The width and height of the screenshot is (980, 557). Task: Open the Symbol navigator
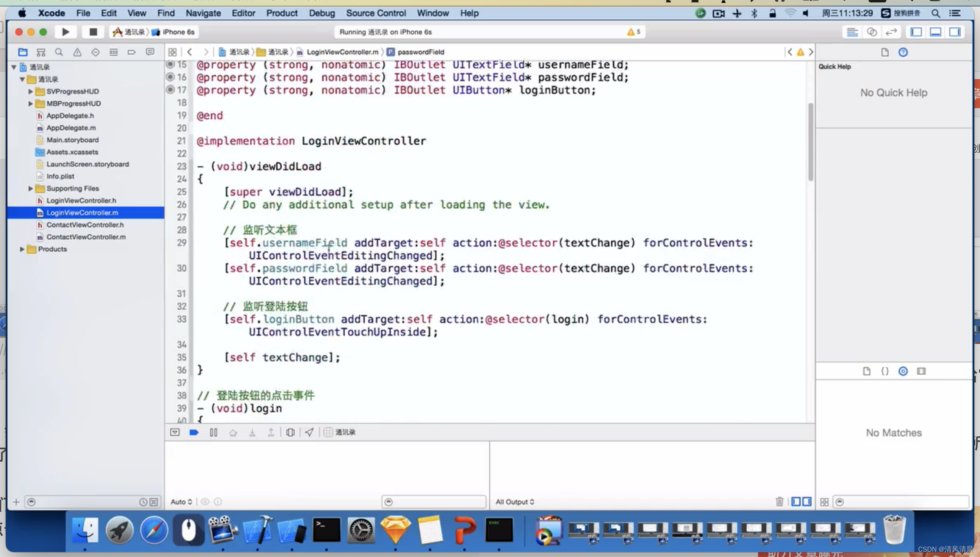tap(41, 52)
